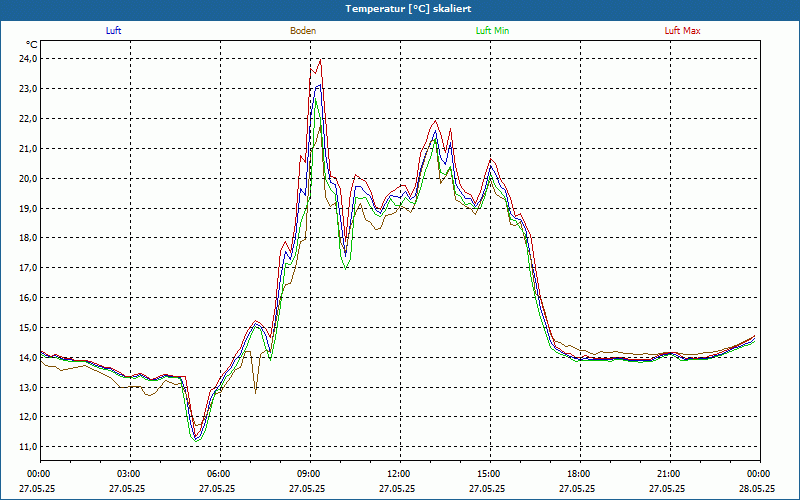Click the 15,0 y-axis label
The image size is (800, 500).
pyautogui.click(x=29, y=328)
